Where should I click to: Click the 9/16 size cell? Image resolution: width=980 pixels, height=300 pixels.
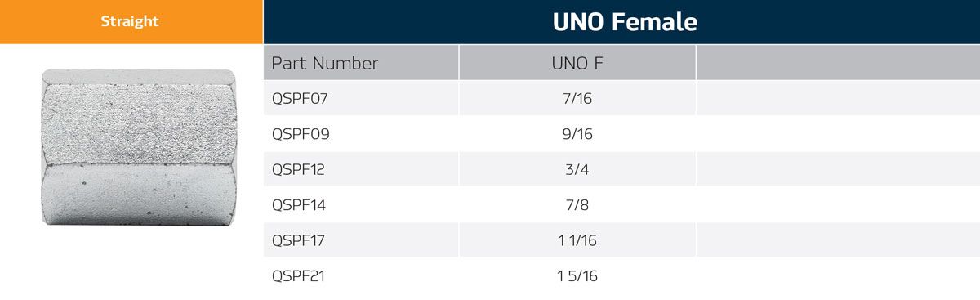pyautogui.click(x=577, y=134)
